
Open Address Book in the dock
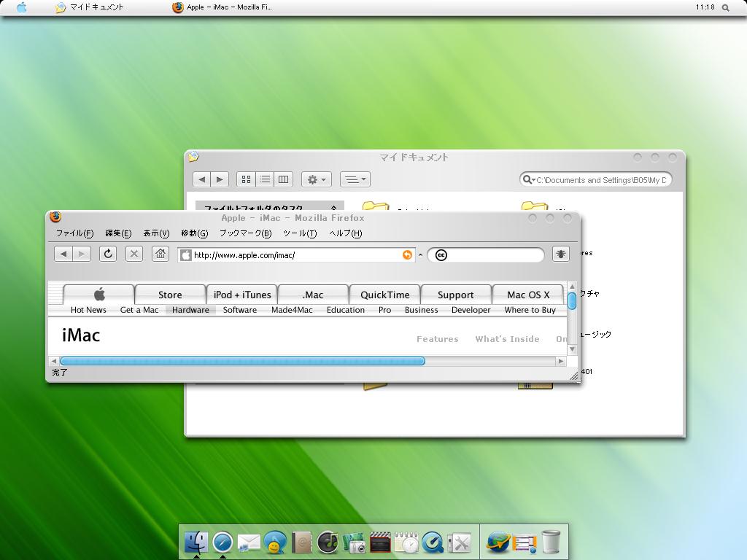pos(301,542)
